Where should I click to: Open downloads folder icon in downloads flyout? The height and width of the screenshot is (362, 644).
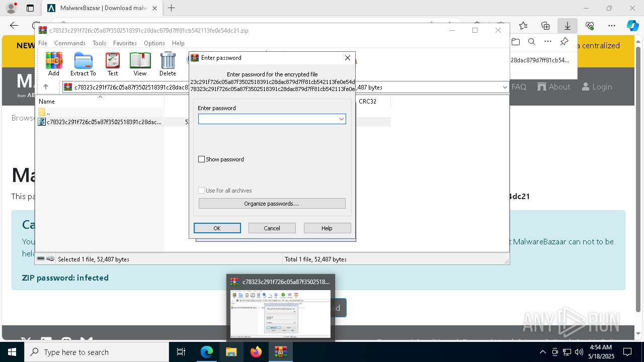pyautogui.click(x=515, y=42)
